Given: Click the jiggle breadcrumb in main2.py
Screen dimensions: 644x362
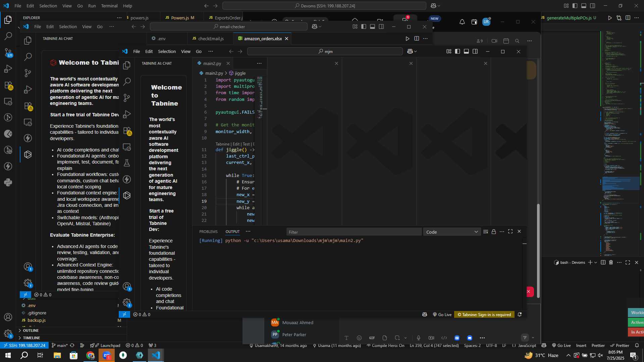Looking at the screenshot, I should (x=237, y=73).
